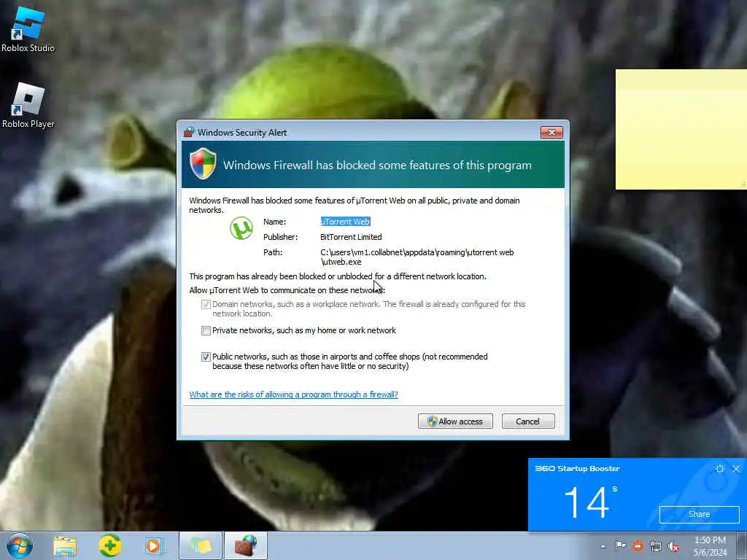
Task: Click the yellow sticky note
Action: click(681, 129)
